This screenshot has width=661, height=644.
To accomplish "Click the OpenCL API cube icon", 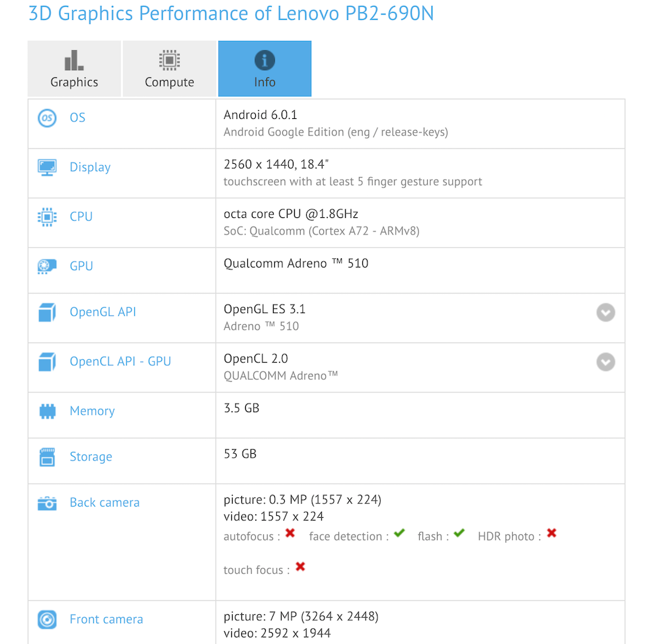I will click(x=47, y=362).
